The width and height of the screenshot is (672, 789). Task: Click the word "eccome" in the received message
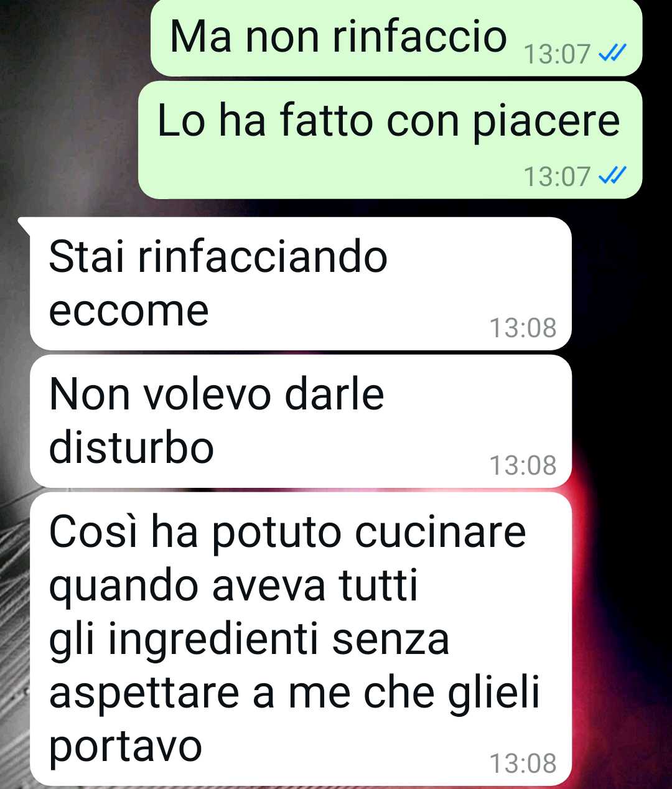(x=129, y=310)
